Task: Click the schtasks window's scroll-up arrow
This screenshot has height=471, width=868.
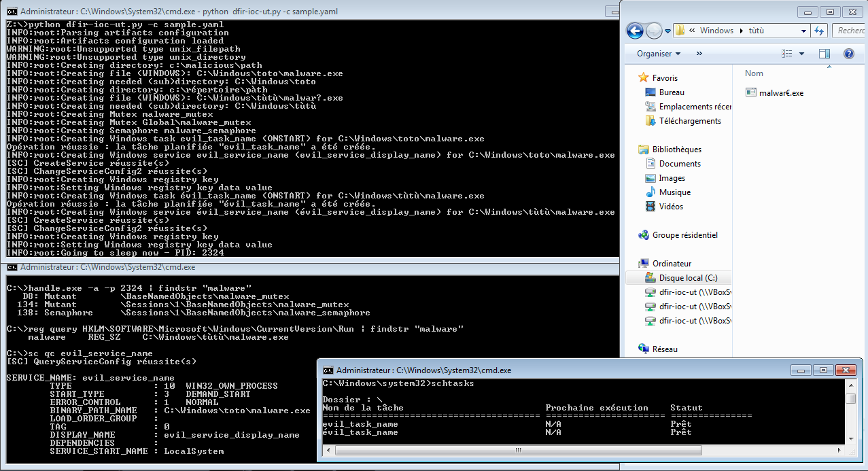Action: 850,384
